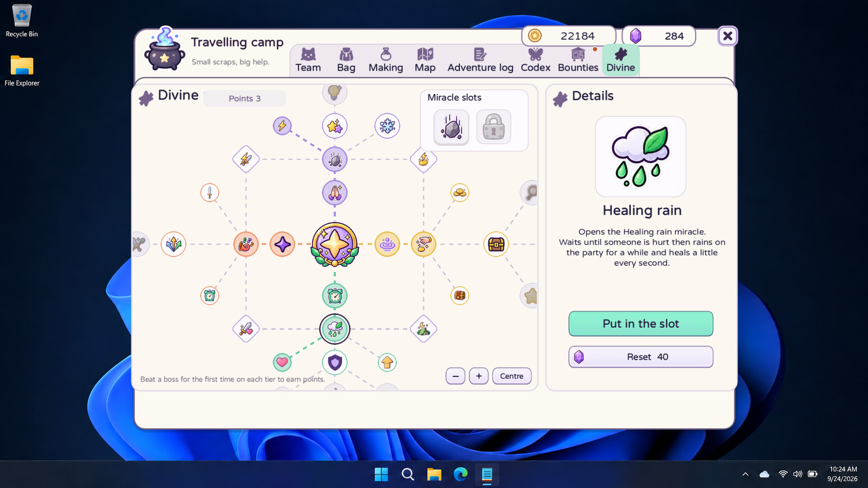Select the central golden star node
The height and width of the screenshot is (488, 868).
[x=335, y=244]
